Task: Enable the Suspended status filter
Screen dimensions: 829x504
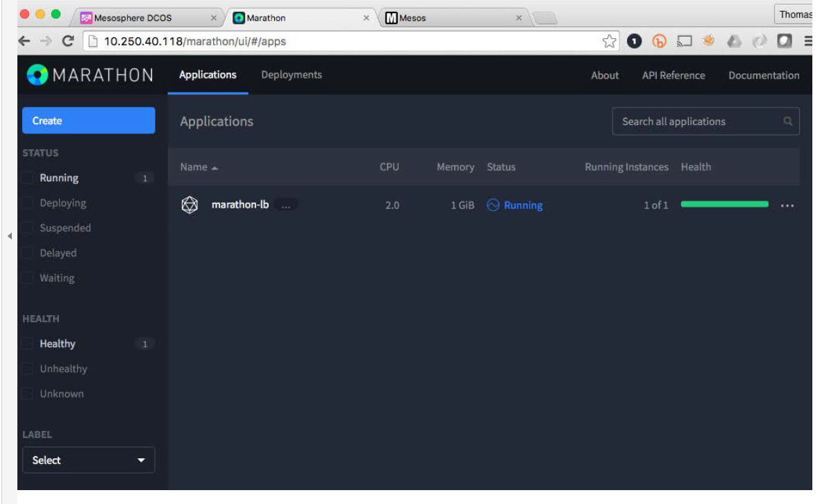Action: click(28, 228)
